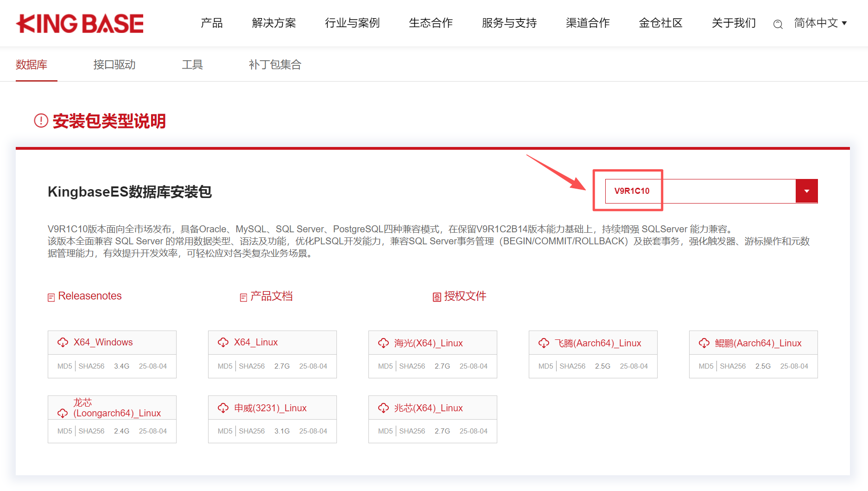Click download cloud icon for 飞腾(Aarch64)_Linux
This screenshot has height=491, width=868.
pyautogui.click(x=544, y=343)
